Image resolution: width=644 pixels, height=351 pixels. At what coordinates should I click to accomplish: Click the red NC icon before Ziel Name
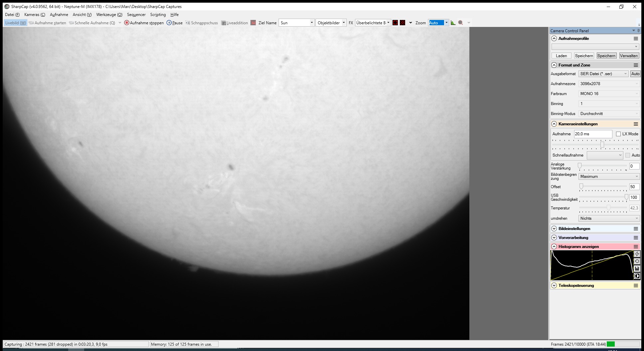tap(253, 23)
